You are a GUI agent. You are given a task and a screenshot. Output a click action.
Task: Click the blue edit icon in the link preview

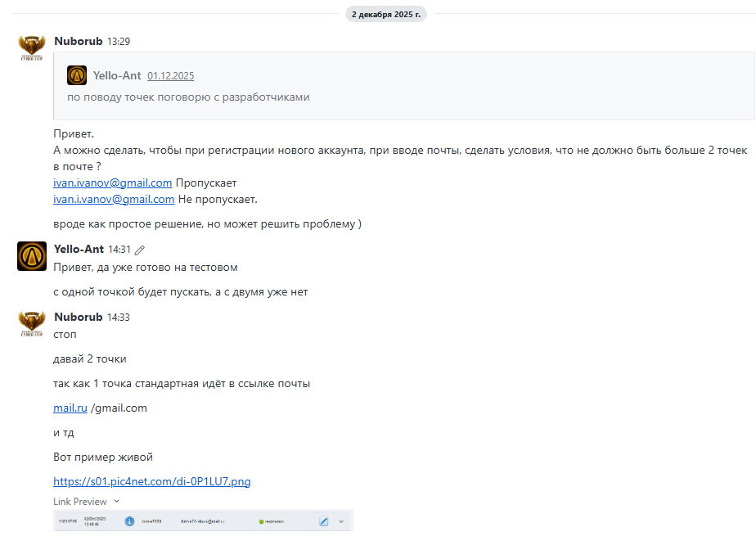point(323,521)
